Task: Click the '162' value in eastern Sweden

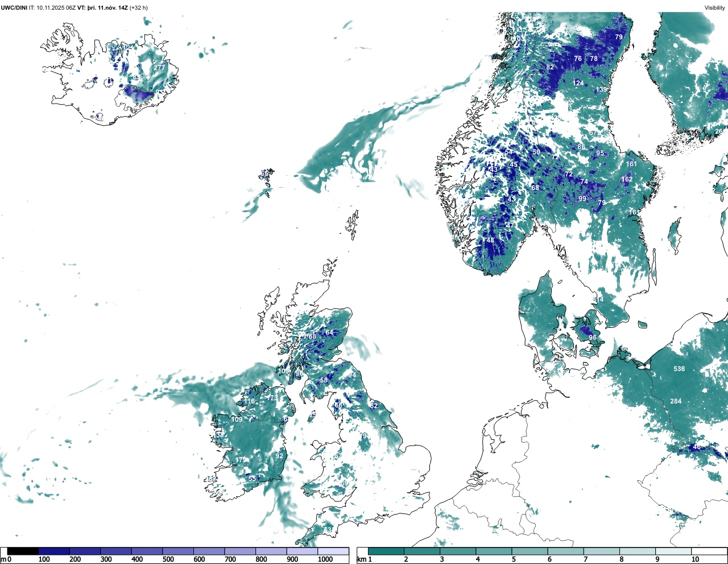Action: tap(627, 179)
